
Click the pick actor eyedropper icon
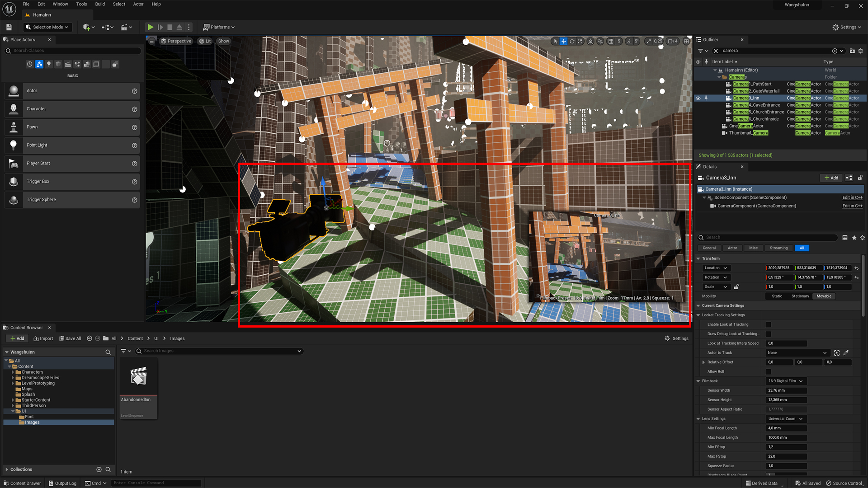846,353
